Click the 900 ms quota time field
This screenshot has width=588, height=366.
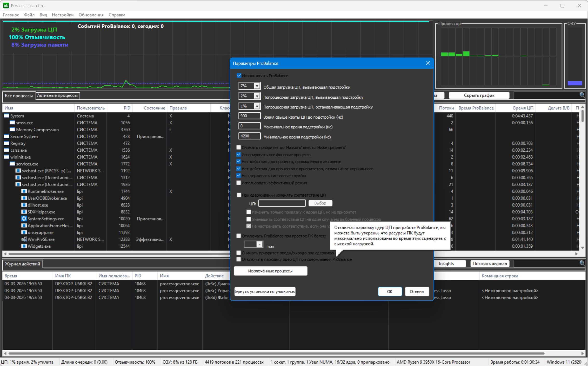(x=249, y=116)
